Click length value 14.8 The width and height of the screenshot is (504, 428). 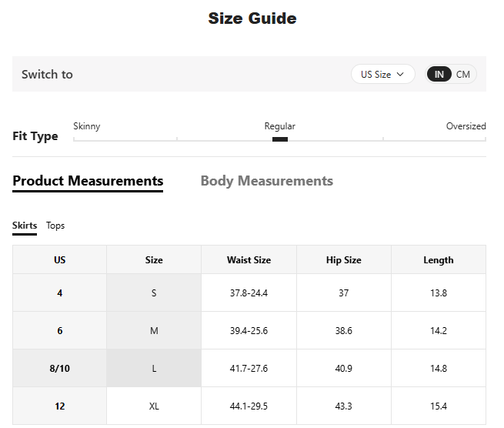(439, 368)
